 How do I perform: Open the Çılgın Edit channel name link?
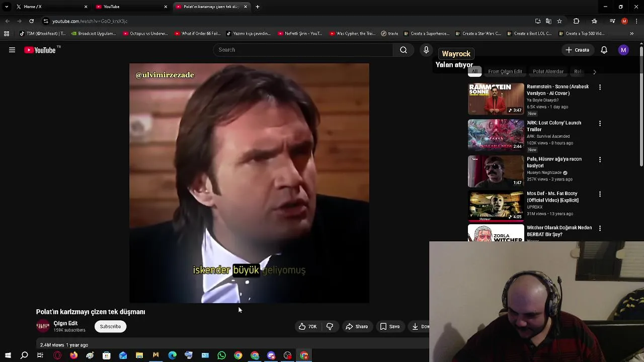click(65, 323)
